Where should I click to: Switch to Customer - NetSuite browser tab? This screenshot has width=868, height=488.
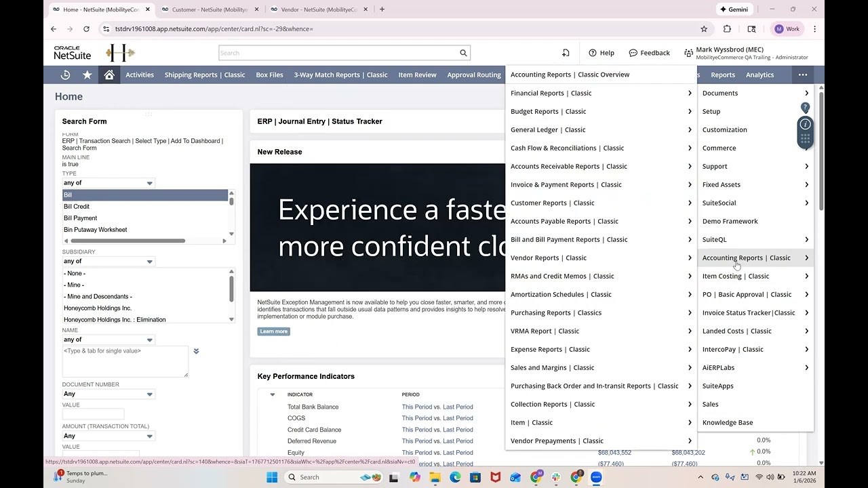(x=209, y=9)
